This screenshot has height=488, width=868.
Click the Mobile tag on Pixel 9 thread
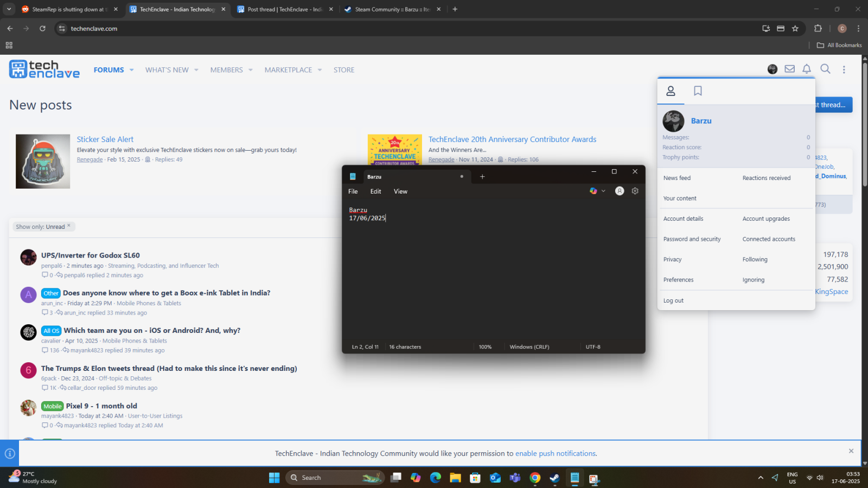coord(53,406)
